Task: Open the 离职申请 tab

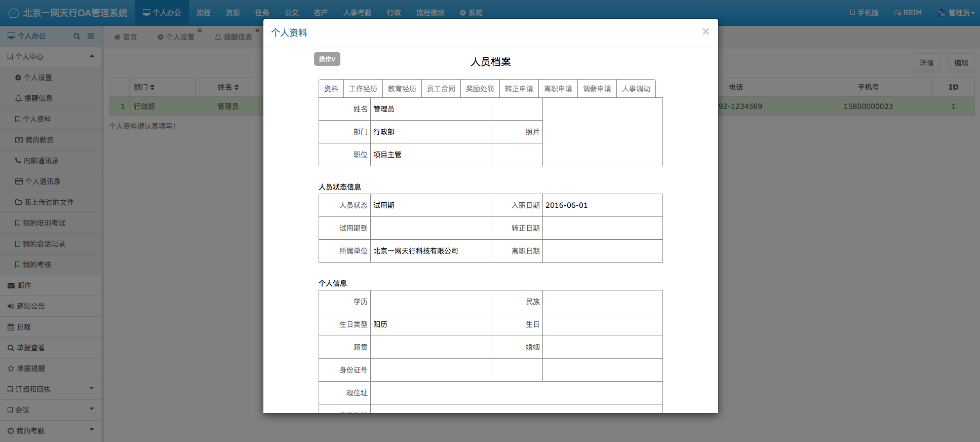Action: pos(558,89)
